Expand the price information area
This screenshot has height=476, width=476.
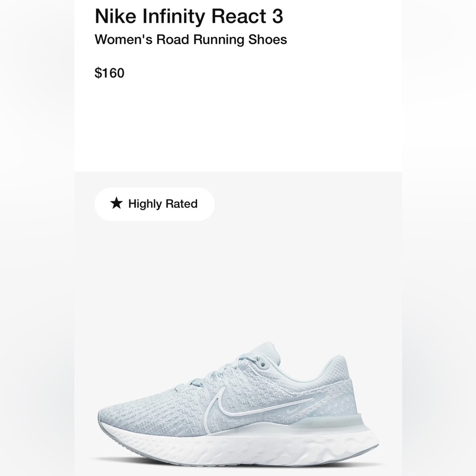109,73
